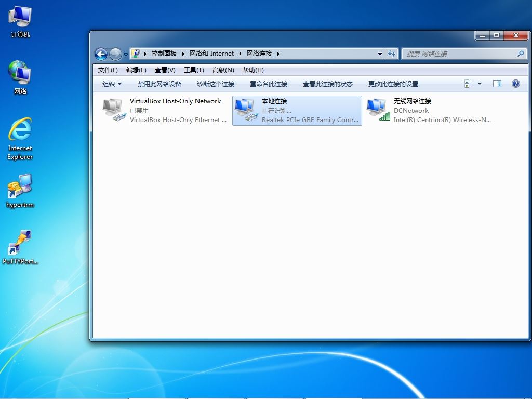This screenshot has height=399, width=532.
Task: Select the 无线网络连接 adapter icon
Action: [378, 110]
